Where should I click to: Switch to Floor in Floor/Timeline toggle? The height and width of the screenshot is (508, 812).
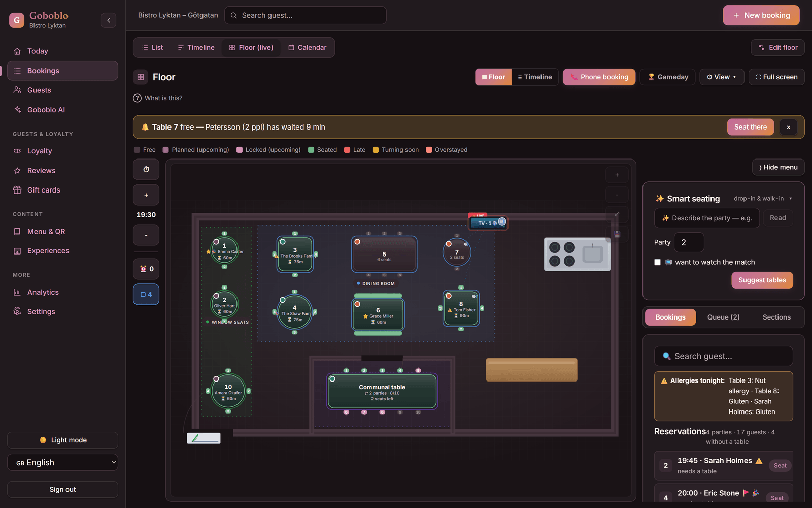point(493,77)
